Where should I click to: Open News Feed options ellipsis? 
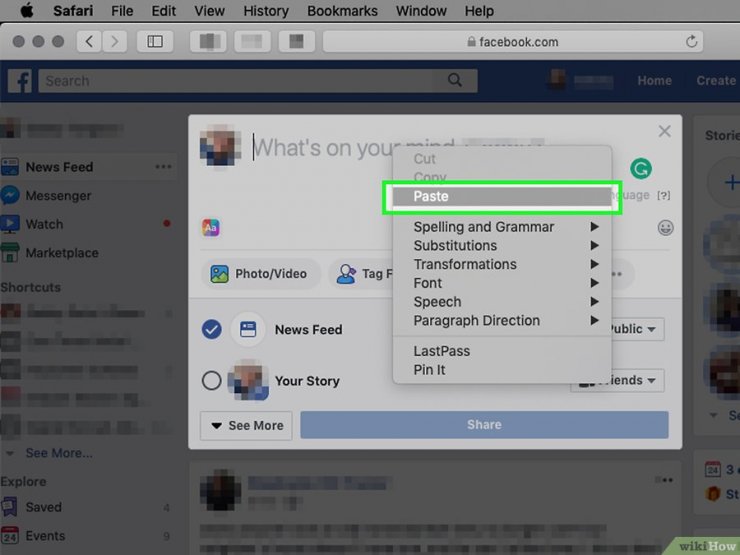[x=163, y=167]
